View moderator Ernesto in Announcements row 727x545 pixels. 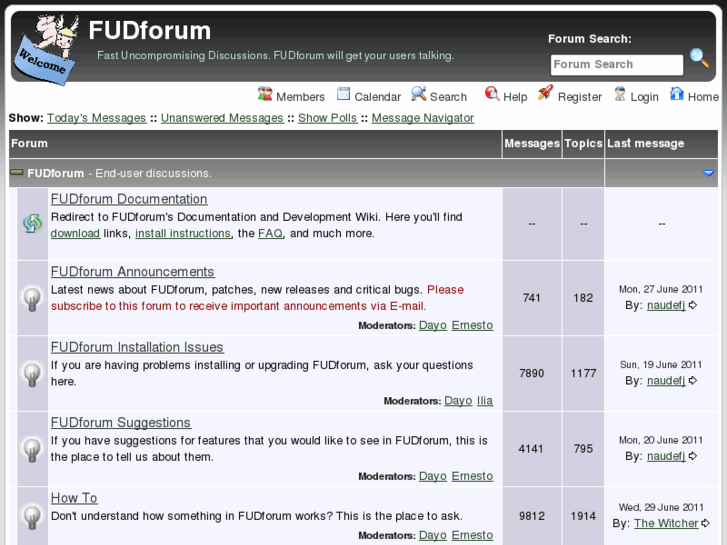[x=472, y=325]
